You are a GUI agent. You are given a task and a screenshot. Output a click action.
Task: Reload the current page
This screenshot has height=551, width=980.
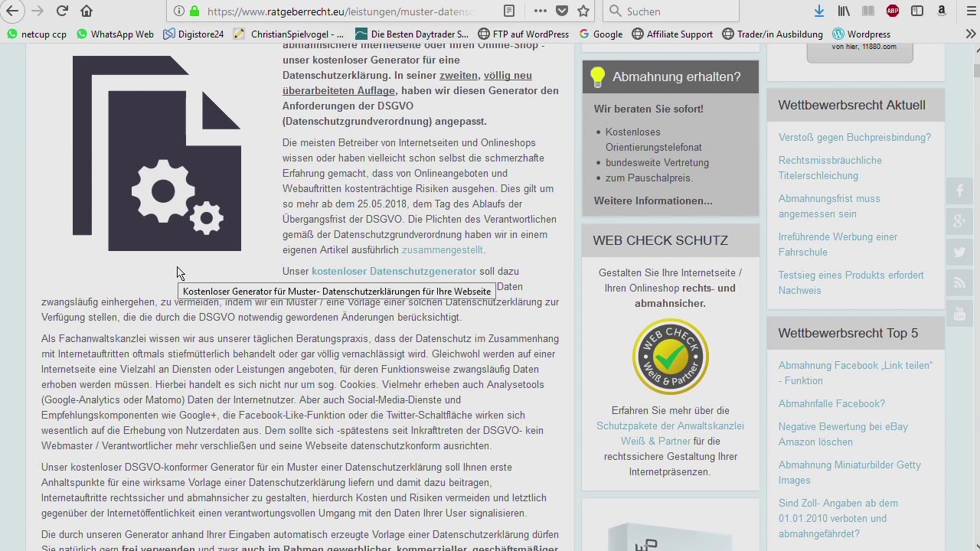(62, 11)
